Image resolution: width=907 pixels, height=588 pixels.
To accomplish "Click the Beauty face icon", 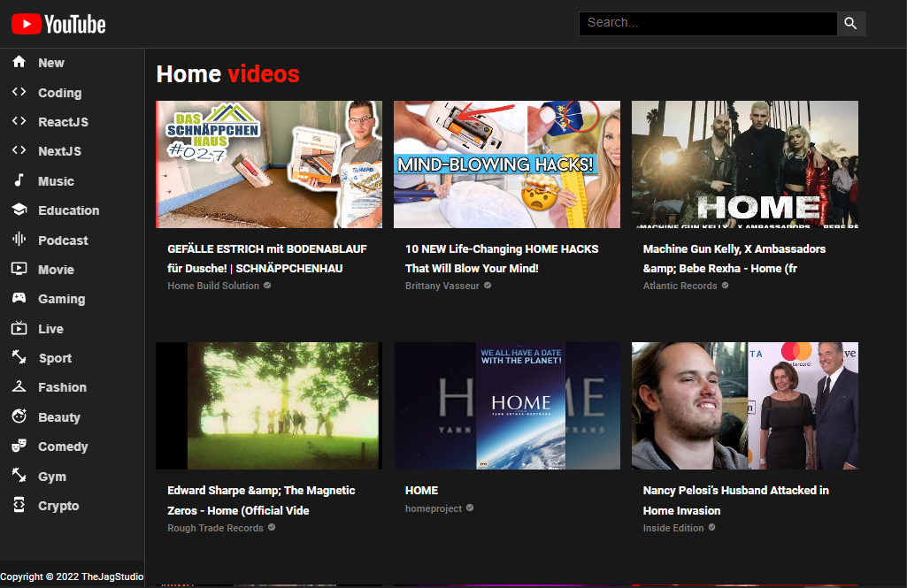I will 19,416.
